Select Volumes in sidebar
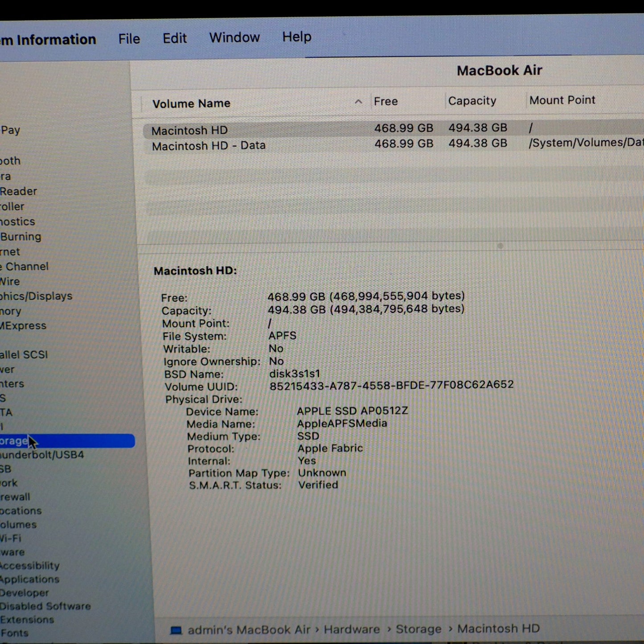 pos(18,525)
